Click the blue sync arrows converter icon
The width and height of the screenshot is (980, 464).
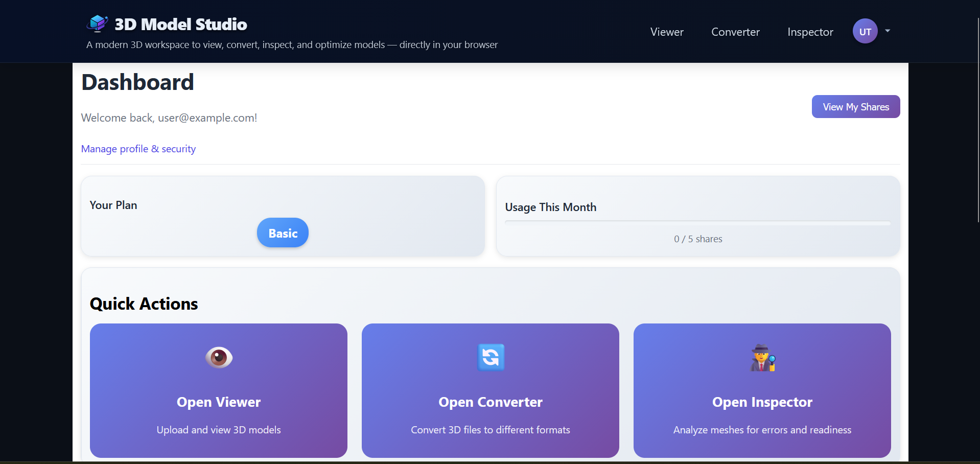[491, 357]
